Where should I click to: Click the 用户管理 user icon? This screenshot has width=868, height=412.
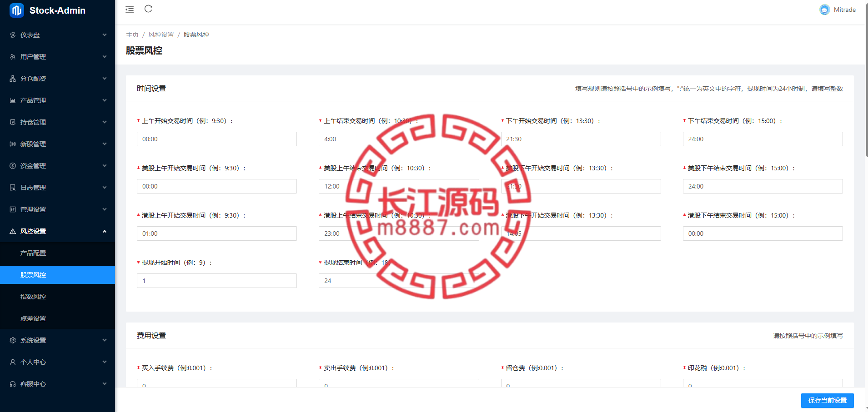coord(13,57)
